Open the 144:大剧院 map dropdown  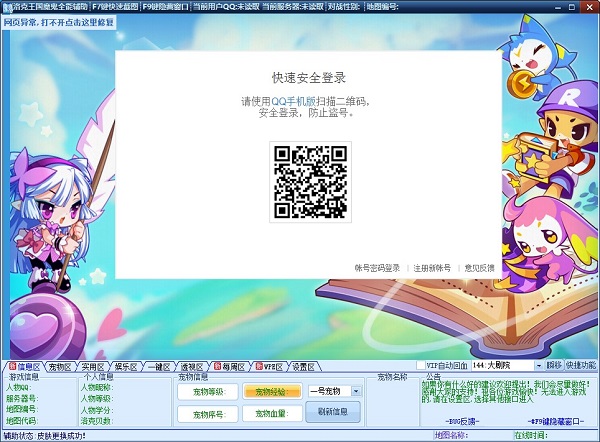pyautogui.click(x=538, y=365)
